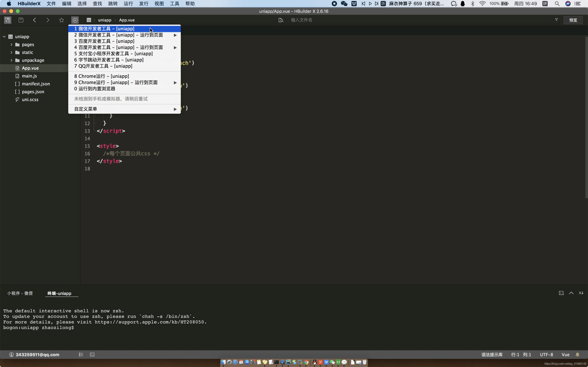The height and width of the screenshot is (367, 588).
Task: Toggle the document outline icon in status bar
Action: pyautogui.click(x=81, y=355)
